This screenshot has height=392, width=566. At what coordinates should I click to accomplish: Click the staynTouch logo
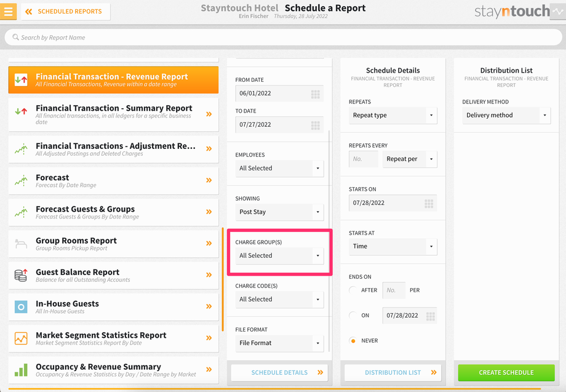tap(512, 11)
